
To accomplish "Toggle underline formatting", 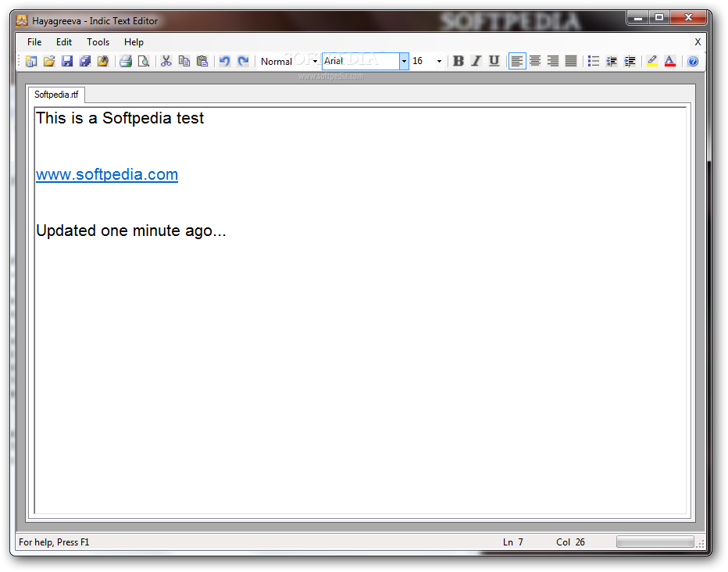I will 494,61.
